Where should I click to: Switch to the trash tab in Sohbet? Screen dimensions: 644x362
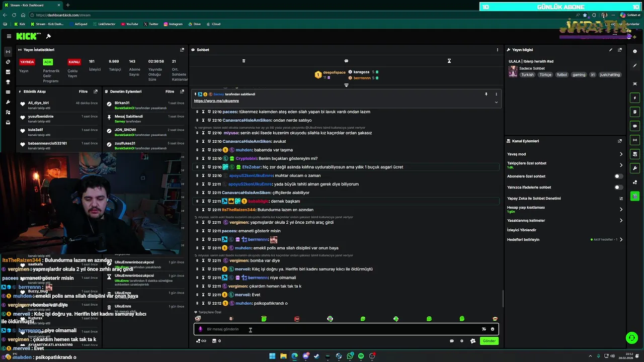pos(244,61)
